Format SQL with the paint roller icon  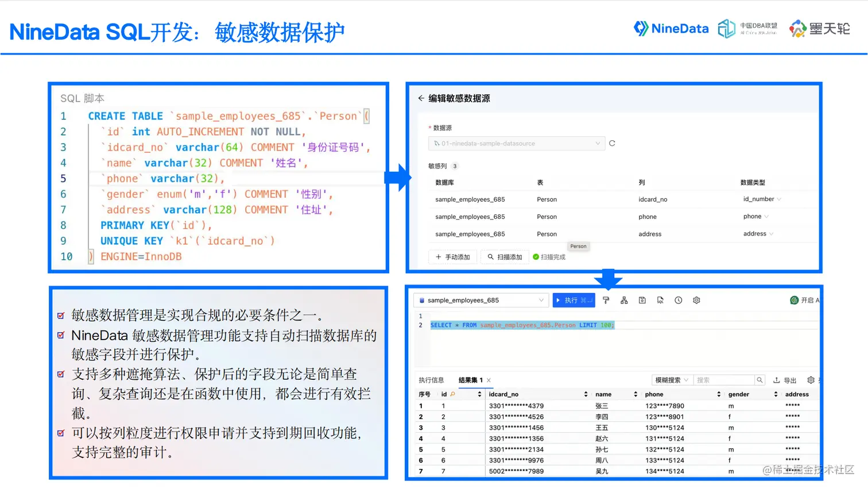pyautogui.click(x=606, y=300)
